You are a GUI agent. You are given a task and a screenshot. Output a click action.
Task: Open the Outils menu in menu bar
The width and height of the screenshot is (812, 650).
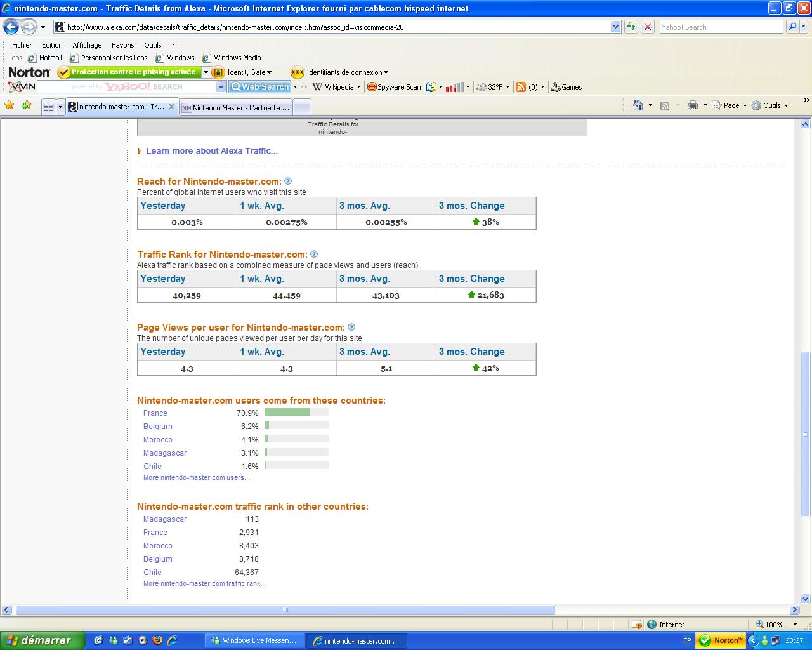point(152,45)
